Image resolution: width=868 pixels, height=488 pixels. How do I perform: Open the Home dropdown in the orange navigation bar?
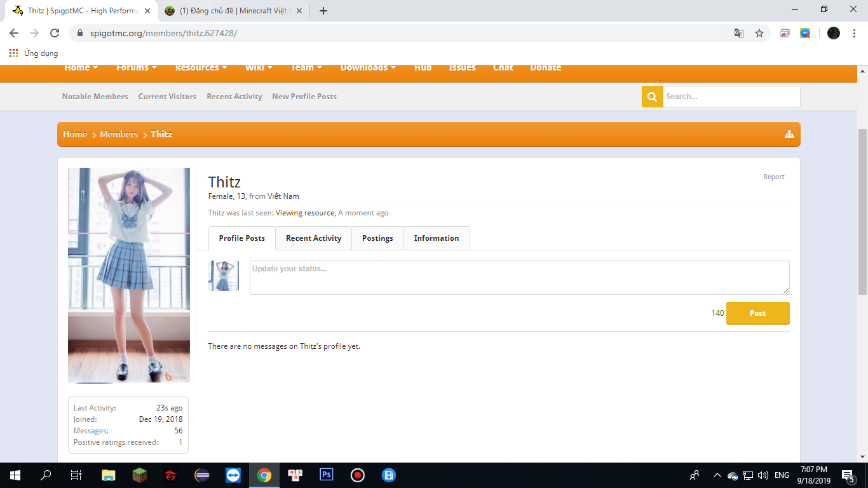pos(81,68)
